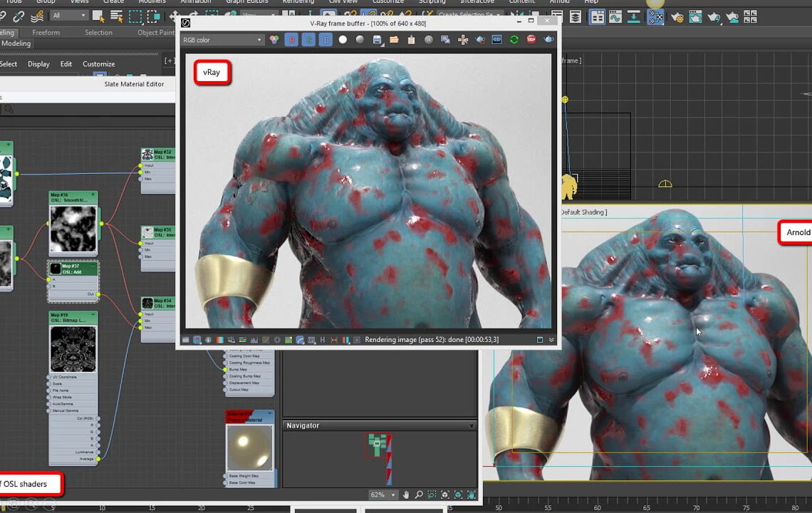Click the red stop rendering icon

tap(531, 40)
